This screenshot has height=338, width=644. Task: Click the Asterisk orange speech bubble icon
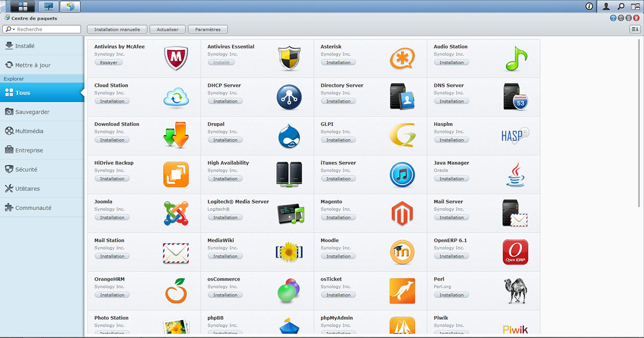point(402,58)
